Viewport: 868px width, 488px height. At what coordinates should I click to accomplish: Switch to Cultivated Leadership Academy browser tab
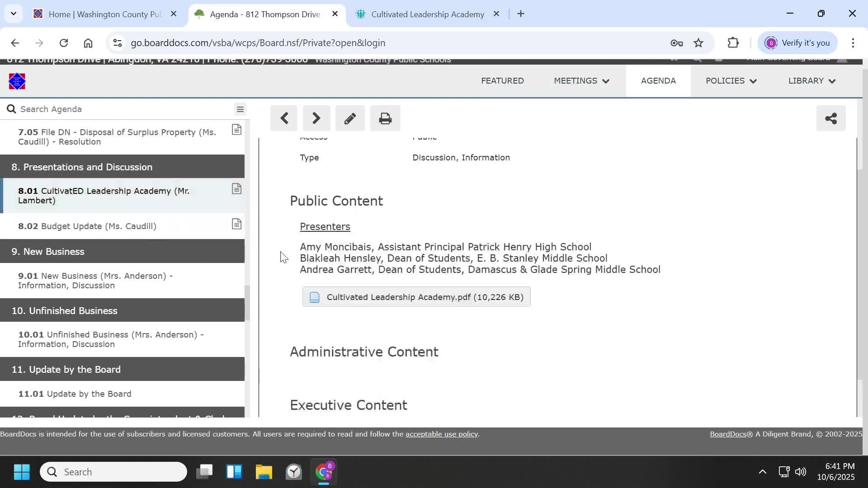(x=427, y=14)
